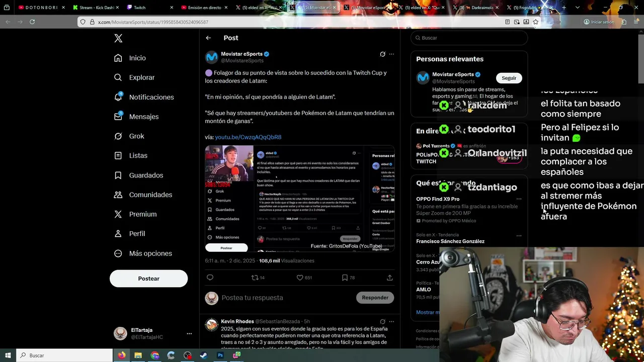The width and height of the screenshot is (644, 362).
Task: Open Windows Start menu
Action: click(x=8, y=355)
